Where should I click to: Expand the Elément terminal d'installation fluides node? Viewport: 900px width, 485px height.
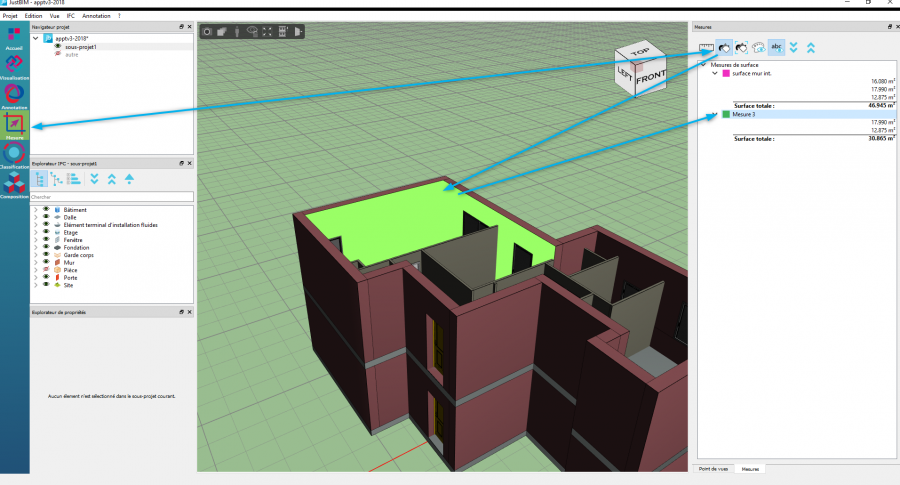coord(36,225)
